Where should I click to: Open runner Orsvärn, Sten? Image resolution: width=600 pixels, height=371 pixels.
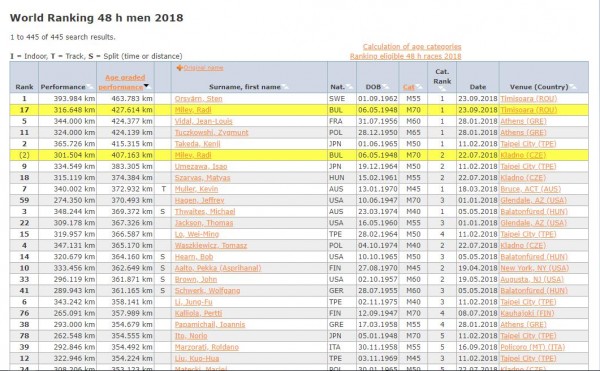[x=198, y=99]
